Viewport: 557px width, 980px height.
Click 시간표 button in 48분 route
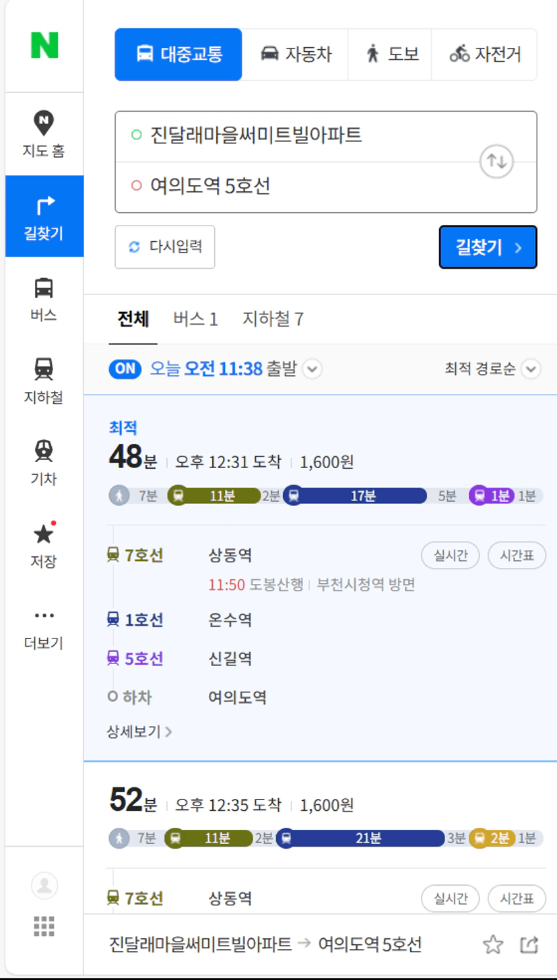(x=517, y=556)
